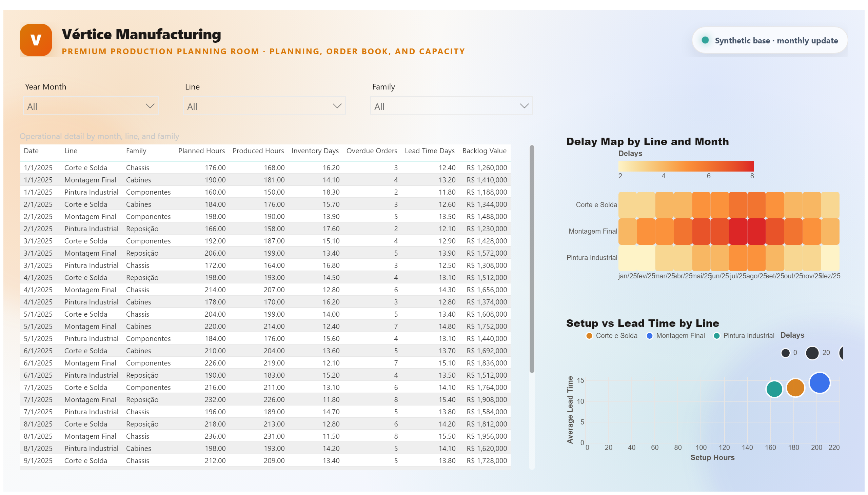Click the Synthetic base monthly update badge
Viewport: 868px width, 495px height.
point(769,40)
